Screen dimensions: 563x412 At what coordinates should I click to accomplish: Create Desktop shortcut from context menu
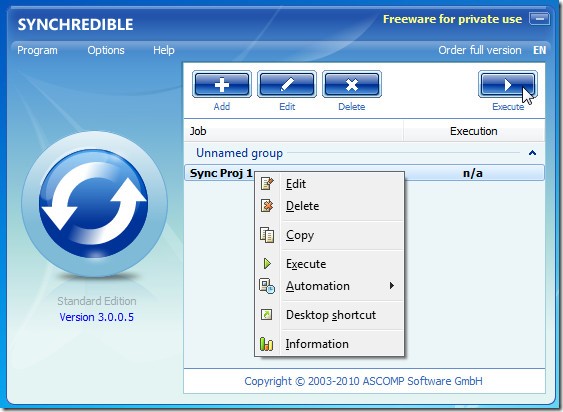tap(329, 315)
